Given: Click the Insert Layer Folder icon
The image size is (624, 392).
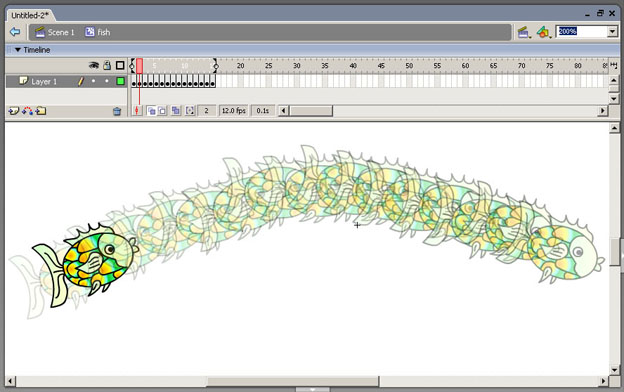Looking at the screenshot, I should click(41, 111).
